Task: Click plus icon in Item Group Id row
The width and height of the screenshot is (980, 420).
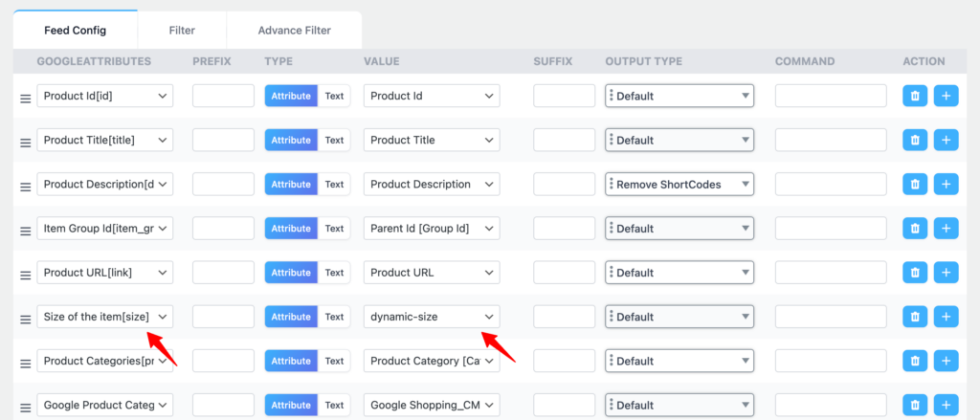Action: click(x=946, y=229)
